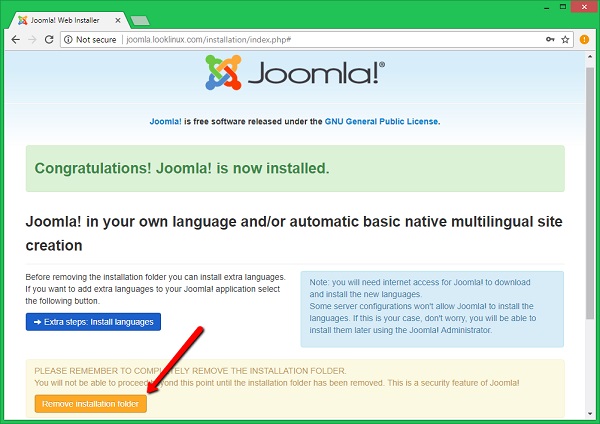
Task: Open GNU General Public License link
Action: [381, 121]
